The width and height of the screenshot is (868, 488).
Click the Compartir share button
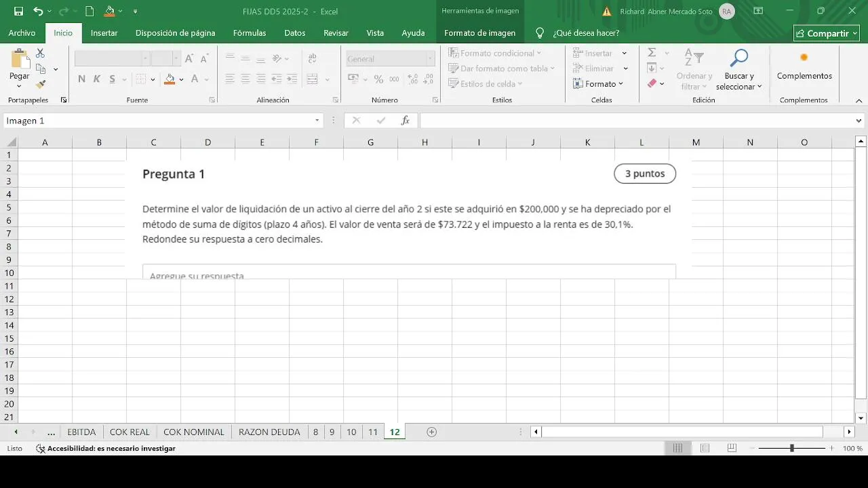click(827, 33)
